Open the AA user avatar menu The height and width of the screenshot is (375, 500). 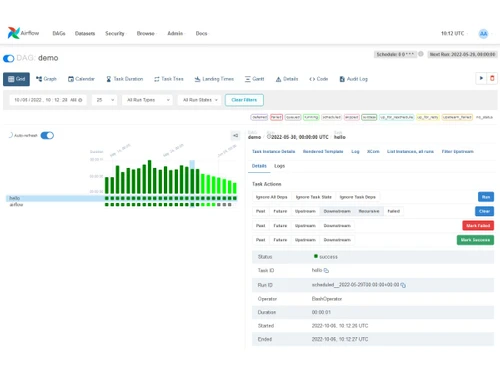(483, 33)
